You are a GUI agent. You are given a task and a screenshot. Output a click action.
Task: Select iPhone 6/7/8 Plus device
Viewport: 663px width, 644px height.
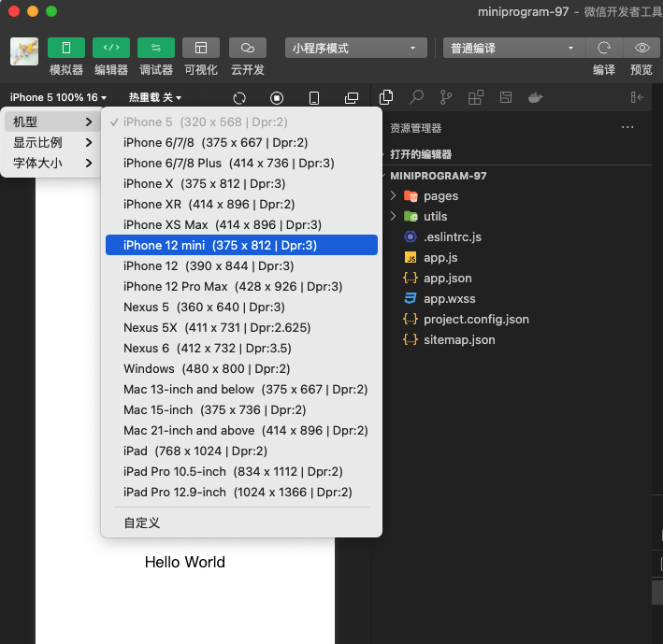click(x=241, y=164)
